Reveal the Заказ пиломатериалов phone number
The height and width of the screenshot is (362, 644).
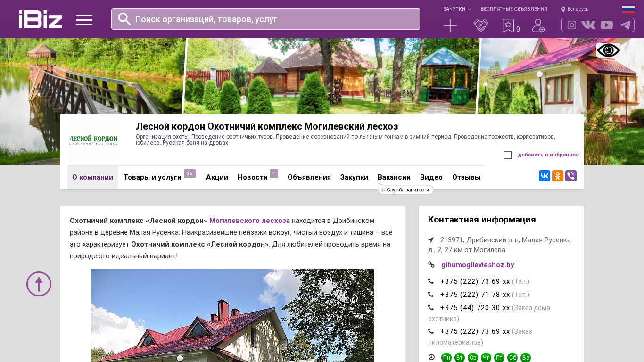click(x=475, y=331)
